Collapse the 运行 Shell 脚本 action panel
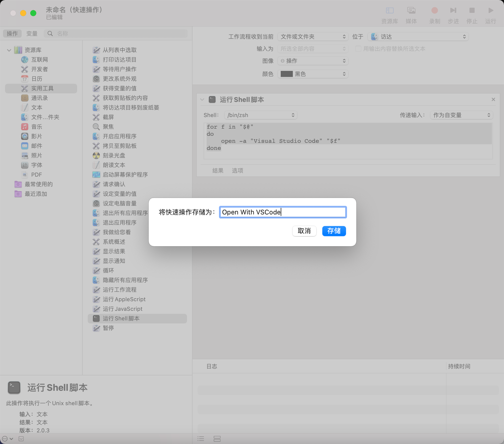 click(202, 100)
